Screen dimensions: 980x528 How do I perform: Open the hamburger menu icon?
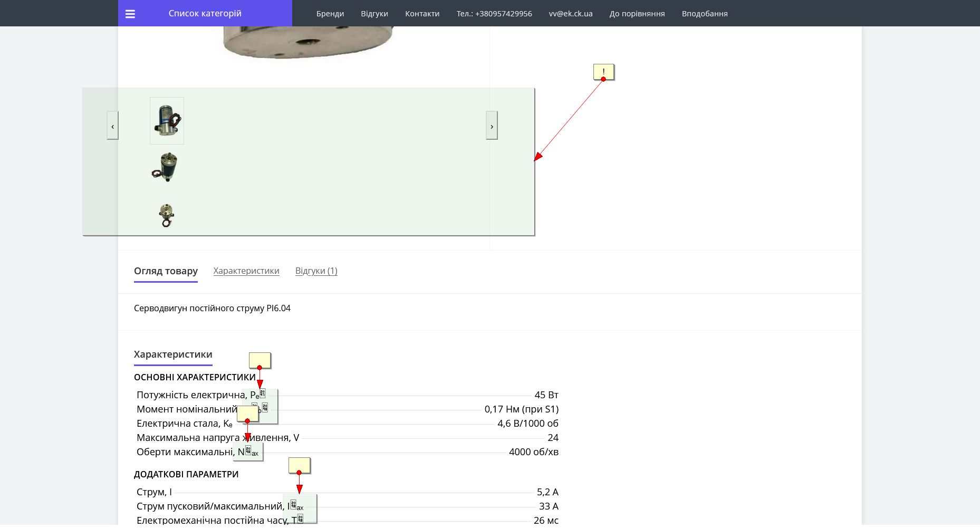point(130,14)
